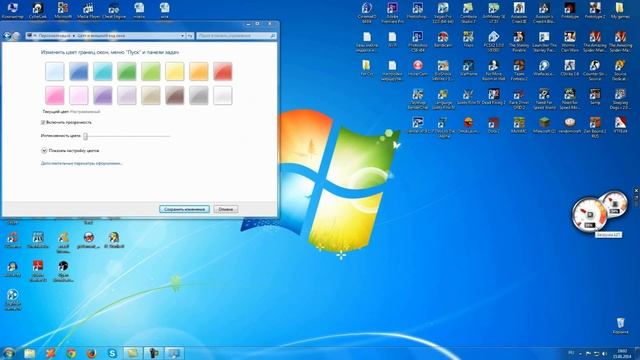Launch Google Chrome from the taskbar
This screenshot has height=360, width=640.
[71, 353]
